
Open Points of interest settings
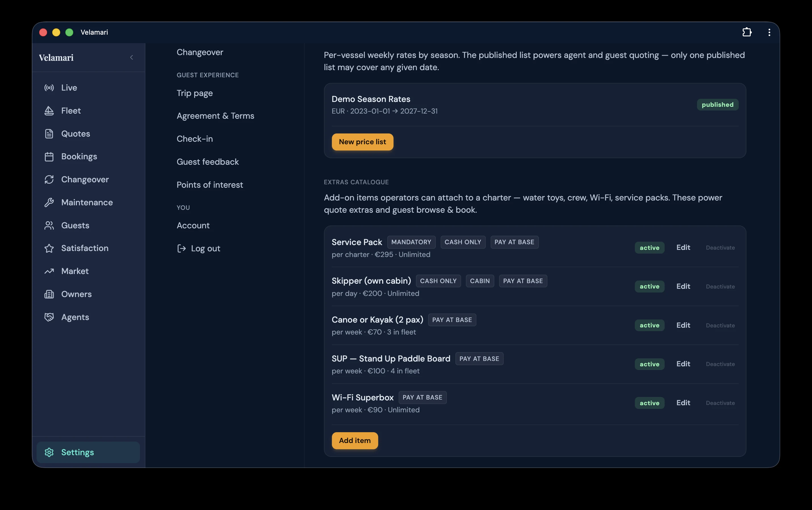pyautogui.click(x=210, y=185)
